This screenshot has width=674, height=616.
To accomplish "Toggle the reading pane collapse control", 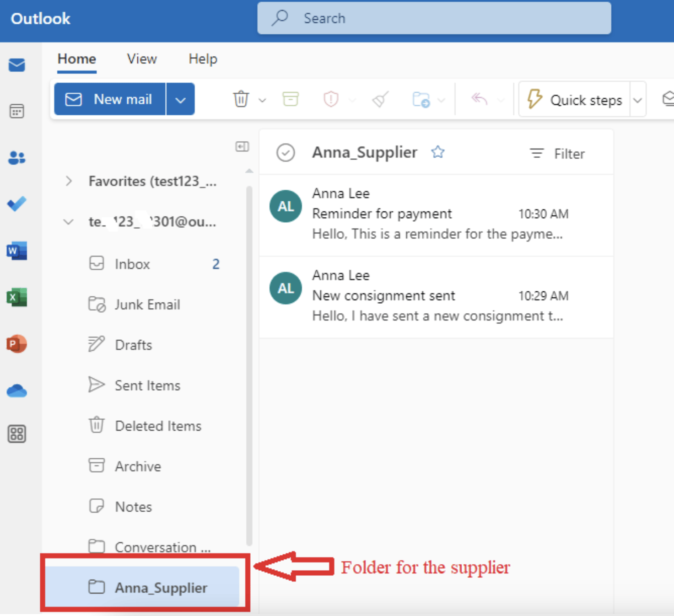I will pyautogui.click(x=242, y=146).
